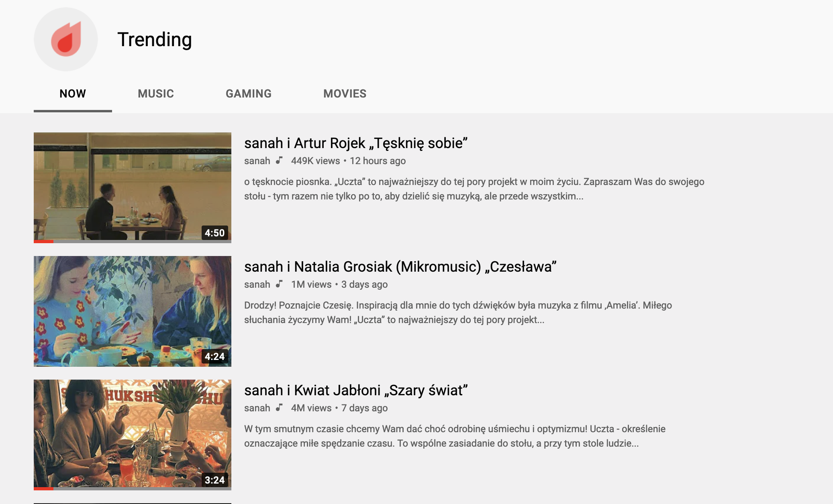Open video title sanah i Kwiat Jabłoni „Szary świat”
This screenshot has height=504, width=833.
pyautogui.click(x=356, y=390)
